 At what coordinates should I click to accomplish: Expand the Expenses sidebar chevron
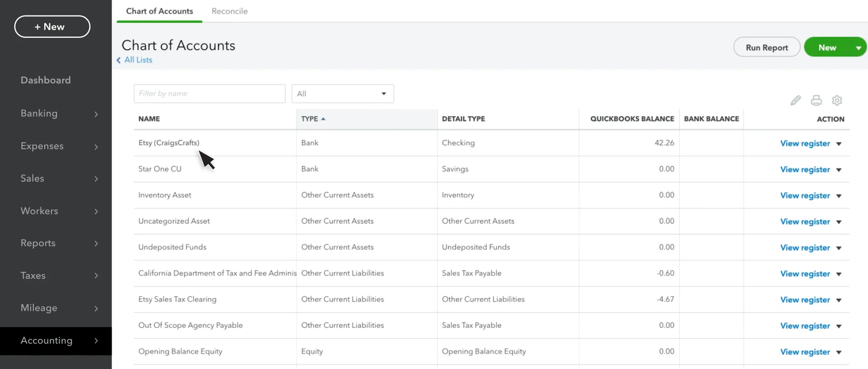pyautogui.click(x=96, y=146)
